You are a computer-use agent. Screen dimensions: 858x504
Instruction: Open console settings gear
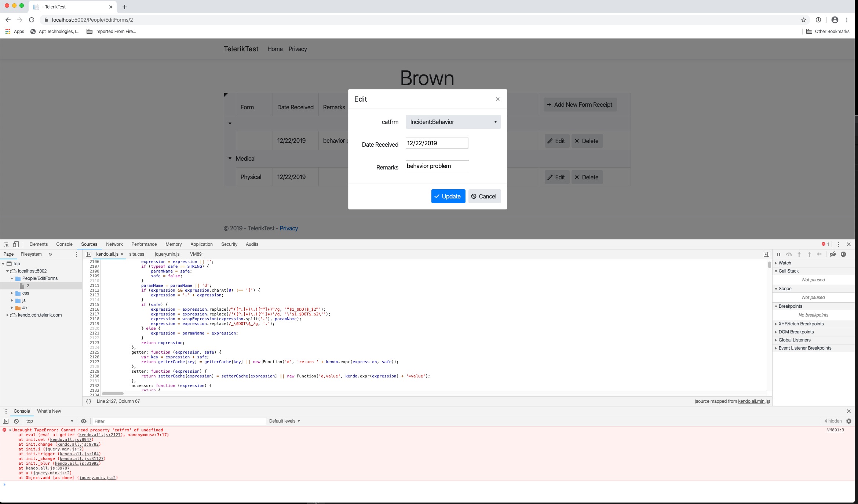point(848,421)
